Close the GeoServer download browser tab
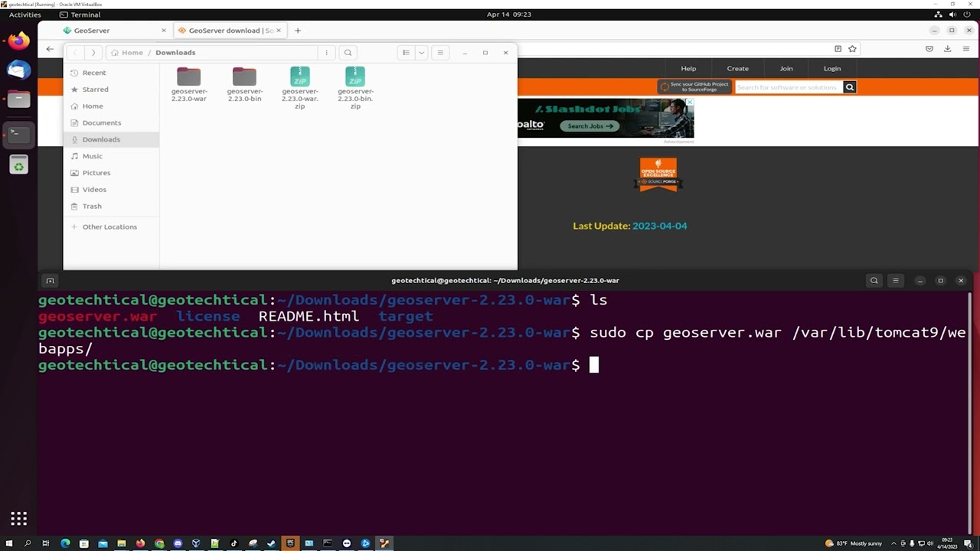Screen dimensions: 980x551 [x=279, y=31]
